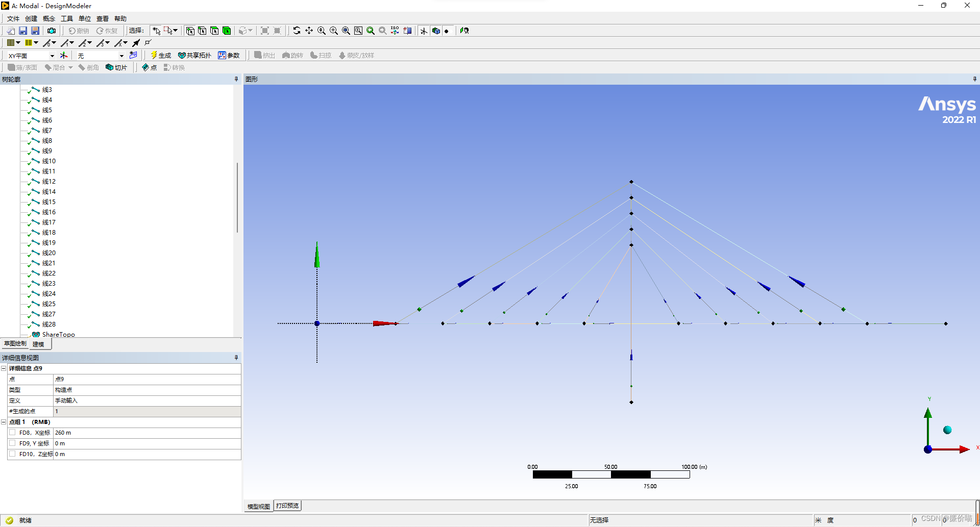Viewport: 980px width, 527px height.
Task: Toggle FD9 Y coordinate parameter checkbox
Action: (x=12, y=443)
